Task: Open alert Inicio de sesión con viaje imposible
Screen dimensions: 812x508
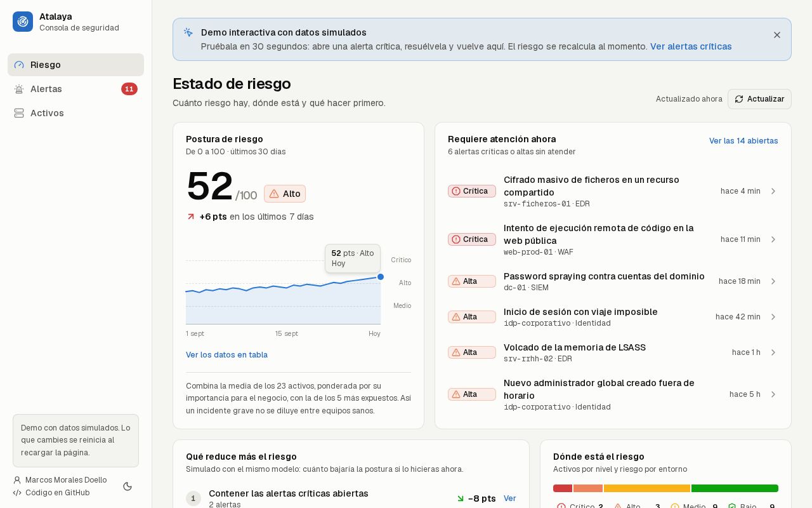Action: (x=580, y=312)
